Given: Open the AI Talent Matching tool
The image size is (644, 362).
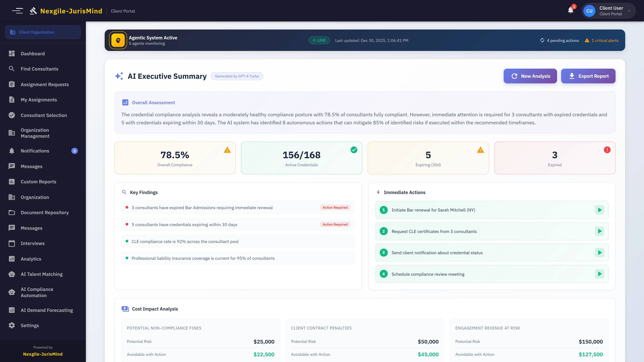Looking at the screenshot, I should (41, 274).
